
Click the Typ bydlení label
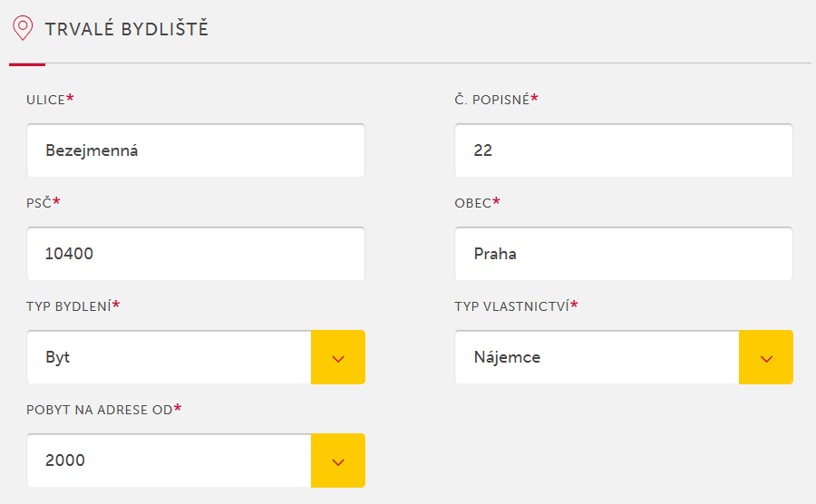69,306
